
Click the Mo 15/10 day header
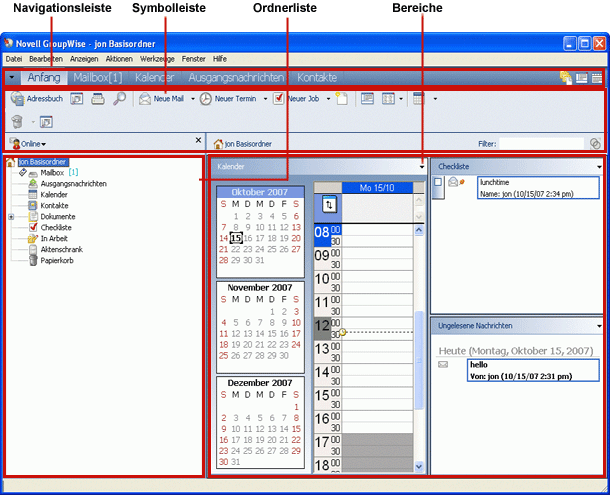[x=377, y=188]
